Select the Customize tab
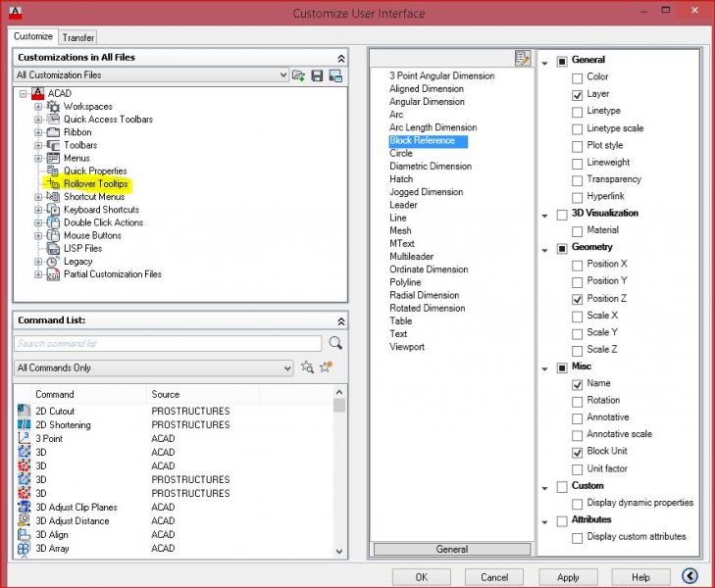Image resolution: width=715 pixels, height=588 pixels. point(32,36)
